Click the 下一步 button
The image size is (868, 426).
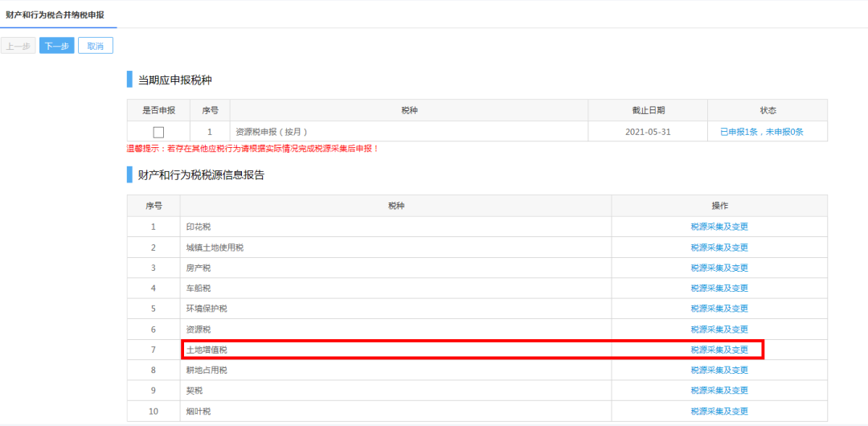(x=56, y=46)
